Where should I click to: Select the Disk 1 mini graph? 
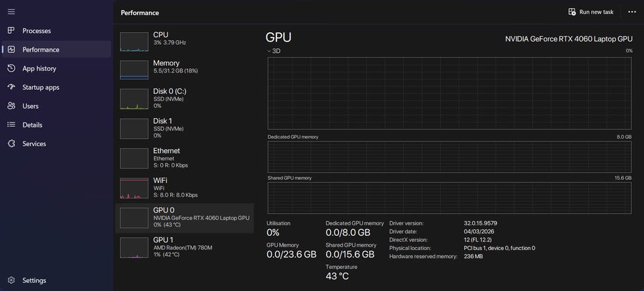[x=134, y=129]
